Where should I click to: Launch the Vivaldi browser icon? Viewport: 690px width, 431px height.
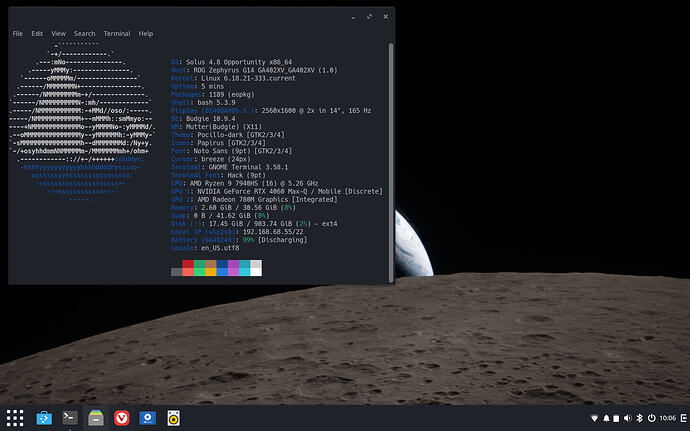coord(121,418)
